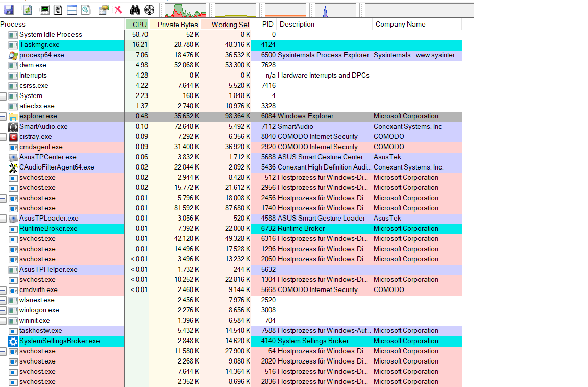Open the Properties toolbar icon
Viewport: 588px width, 387px height.
pyautogui.click(x=104, y=10)
